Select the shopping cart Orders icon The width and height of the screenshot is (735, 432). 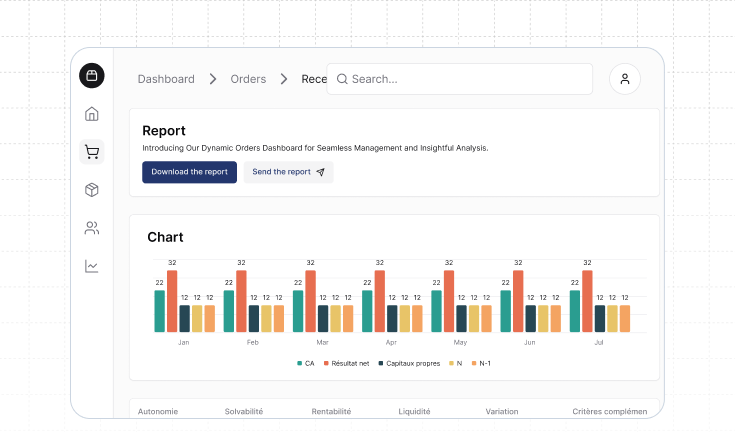click(x=92, y=152)
